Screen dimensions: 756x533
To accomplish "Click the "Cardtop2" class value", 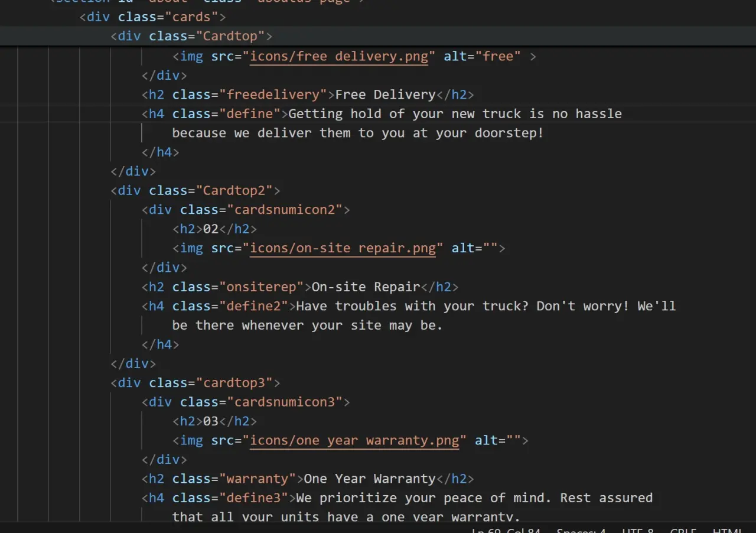I will click(x=234, y=190).
